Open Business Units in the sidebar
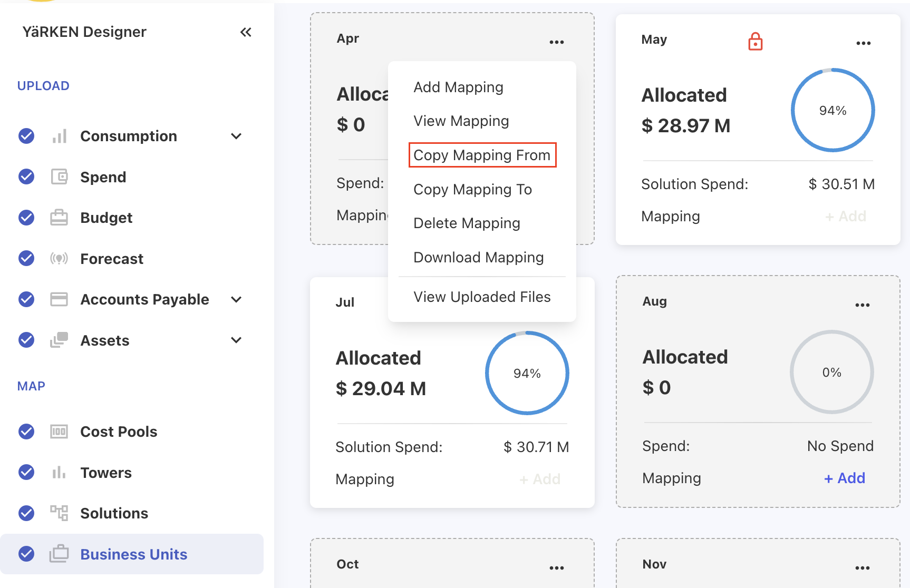Image resolution: width=910 pixels, height=588 pixels. [x=133, y=554]
